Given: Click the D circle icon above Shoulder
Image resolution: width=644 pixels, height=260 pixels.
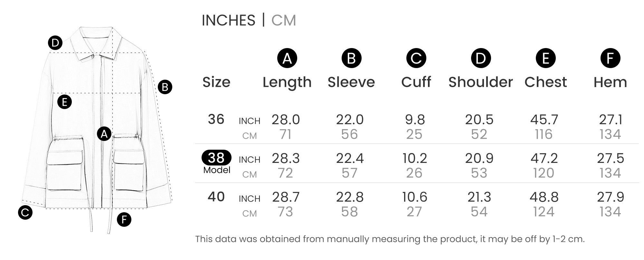Looking at the screenshot, I should click(x=481, y=58).
